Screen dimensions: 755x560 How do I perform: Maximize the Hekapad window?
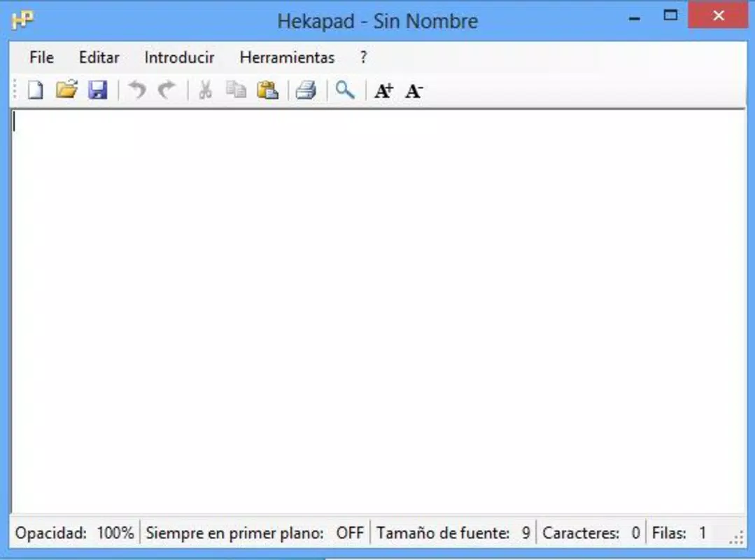click(670, 15)
